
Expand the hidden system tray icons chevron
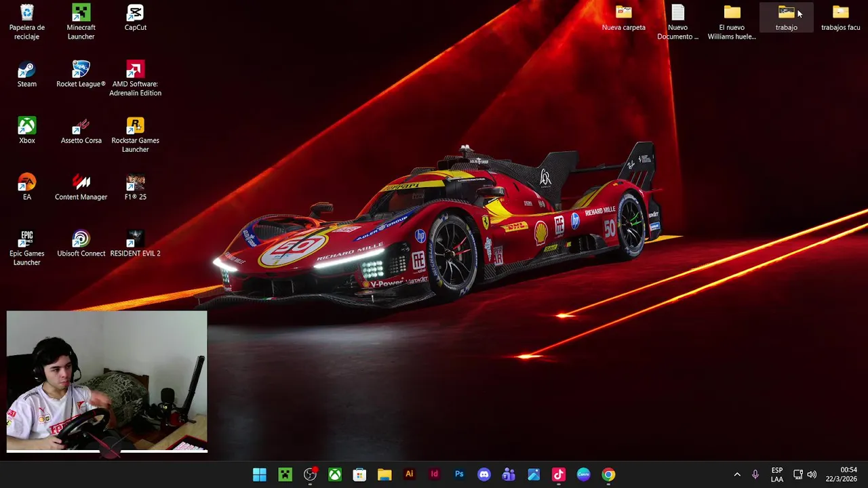737,474
